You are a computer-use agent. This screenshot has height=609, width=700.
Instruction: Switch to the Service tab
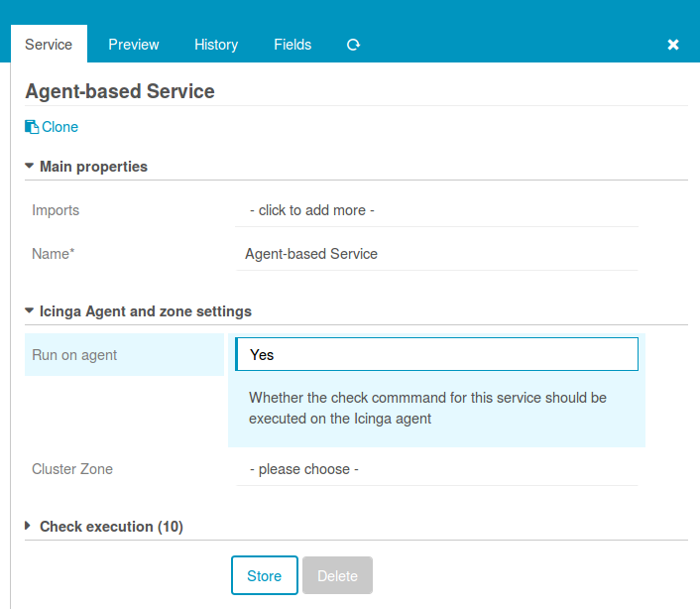point(49,45)
